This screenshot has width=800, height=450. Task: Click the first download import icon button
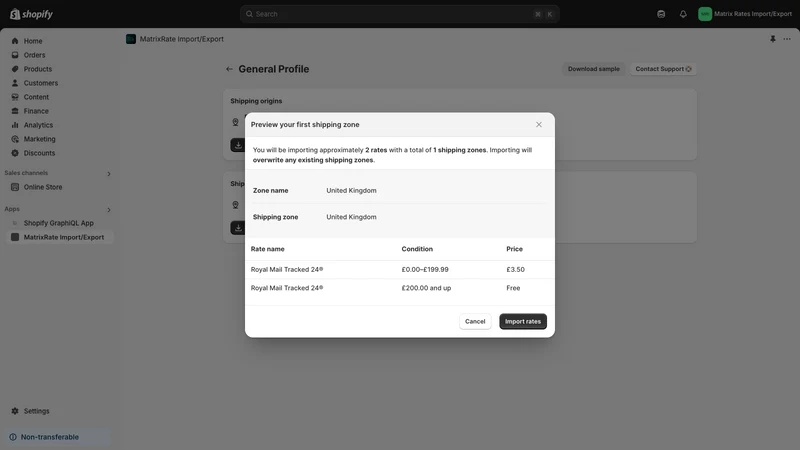[x=238, y=145]
